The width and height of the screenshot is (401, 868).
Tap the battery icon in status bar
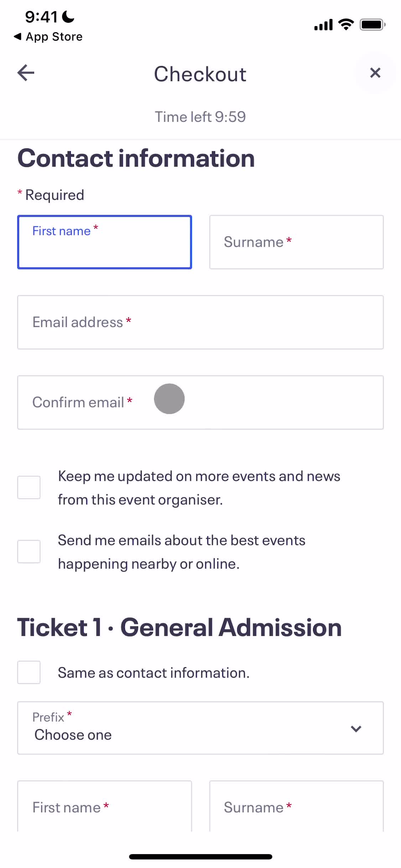pyautogui.click(x=372, y=25)
